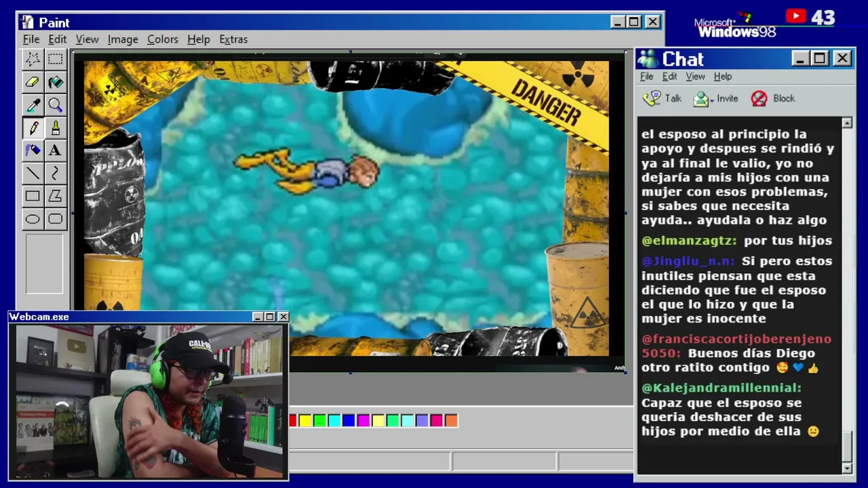Viewport: 868px width, 488px height.
Task: Close the Webcam.exe window
Action: (283, 317)
